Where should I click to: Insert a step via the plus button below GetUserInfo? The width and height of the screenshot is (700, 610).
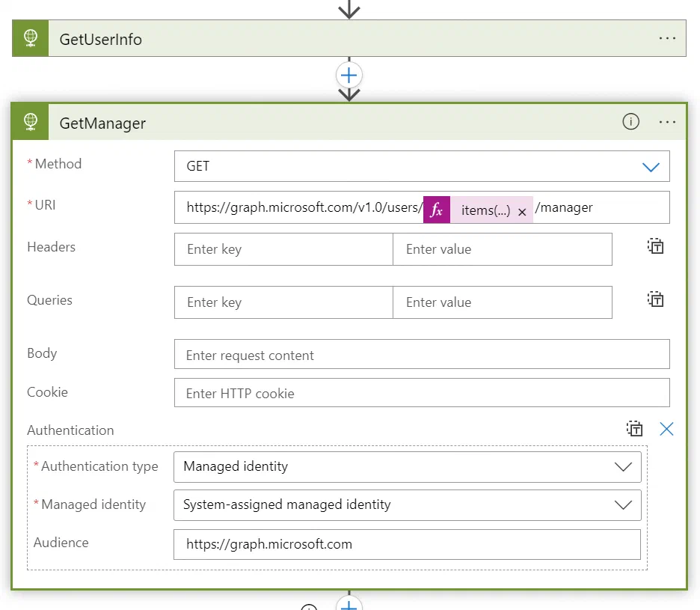click(349, 75)
